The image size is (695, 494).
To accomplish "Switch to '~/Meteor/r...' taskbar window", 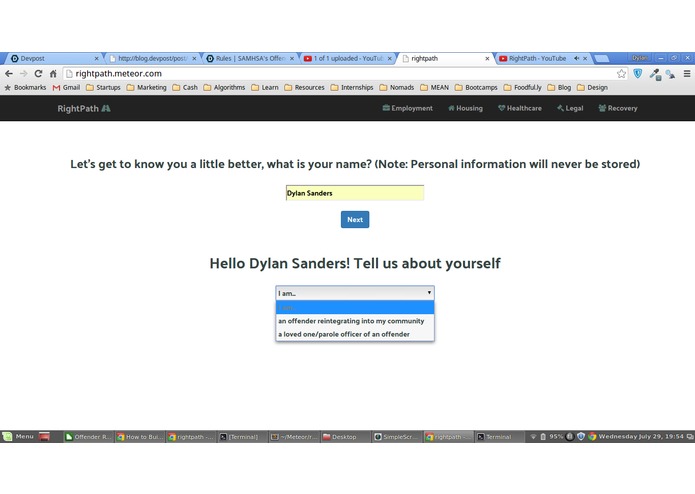I will (294, 437).
